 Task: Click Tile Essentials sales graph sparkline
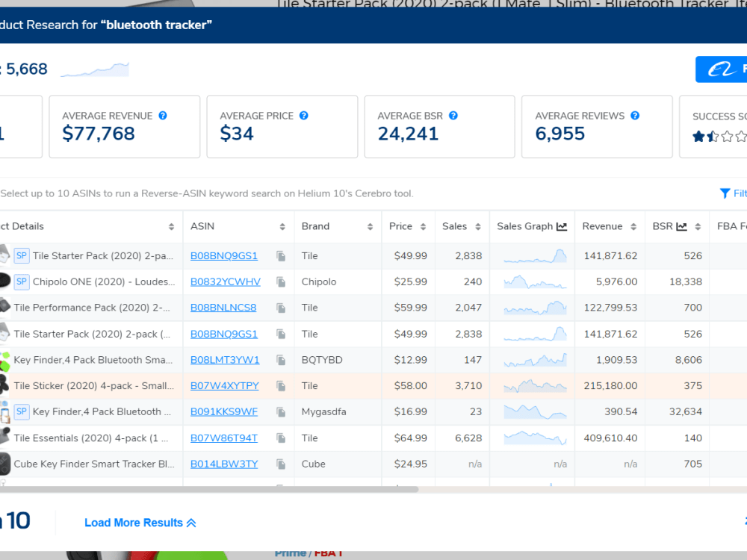click(x=535, y=438)
